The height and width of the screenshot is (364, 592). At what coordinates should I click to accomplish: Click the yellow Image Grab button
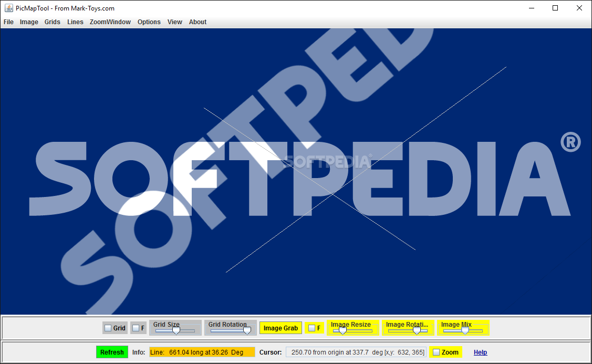281,328
